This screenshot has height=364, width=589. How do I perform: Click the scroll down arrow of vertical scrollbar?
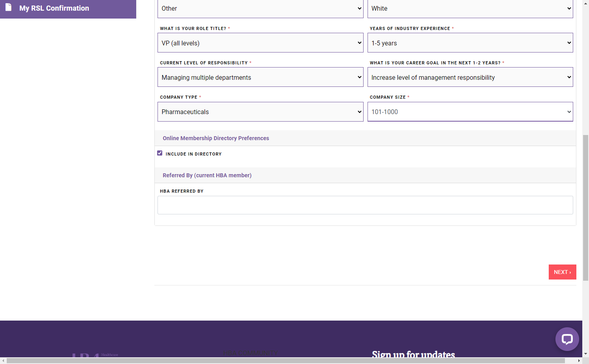(585, 354)
